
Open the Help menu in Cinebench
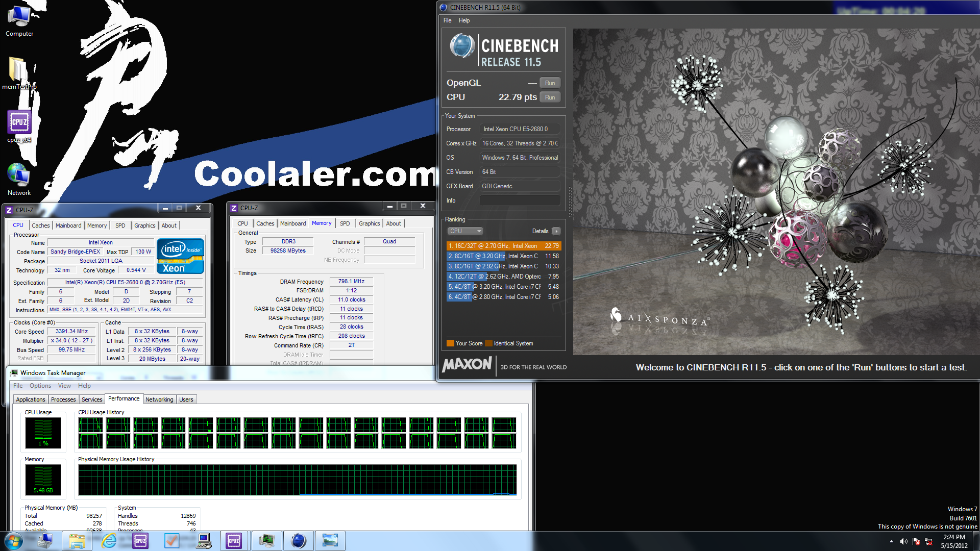[x=464, y=20]
